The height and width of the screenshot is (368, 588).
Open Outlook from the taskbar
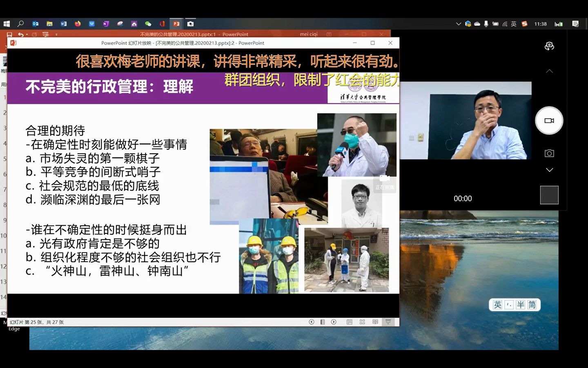pos(35,24)
